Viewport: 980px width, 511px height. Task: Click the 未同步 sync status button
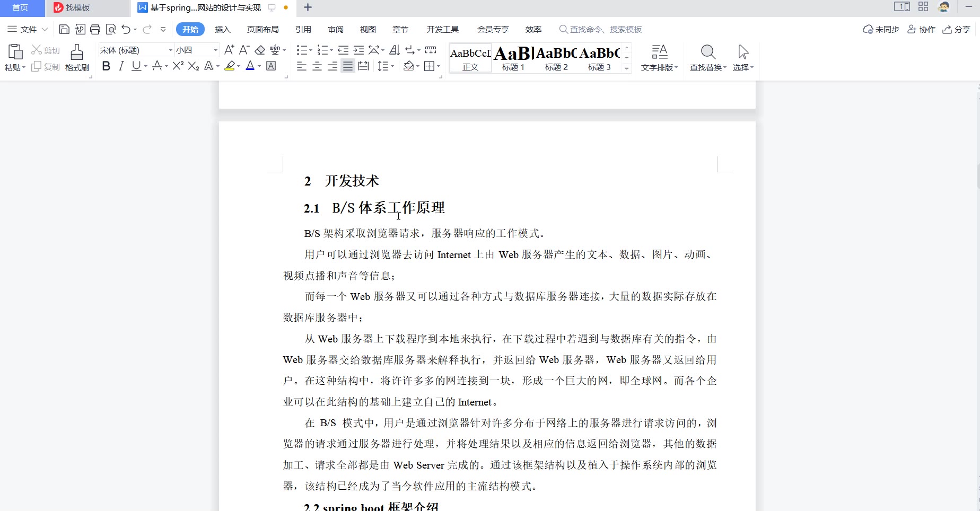(x=881, y=29)
